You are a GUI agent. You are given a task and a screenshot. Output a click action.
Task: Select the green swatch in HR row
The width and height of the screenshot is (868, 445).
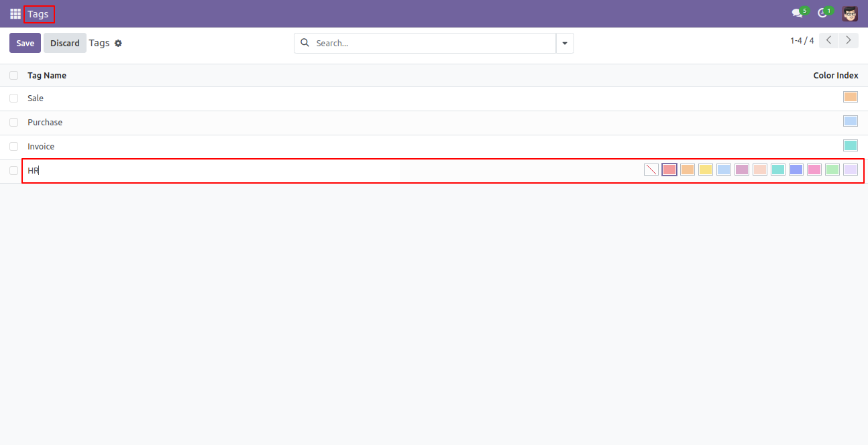click(x=832, y=170)
